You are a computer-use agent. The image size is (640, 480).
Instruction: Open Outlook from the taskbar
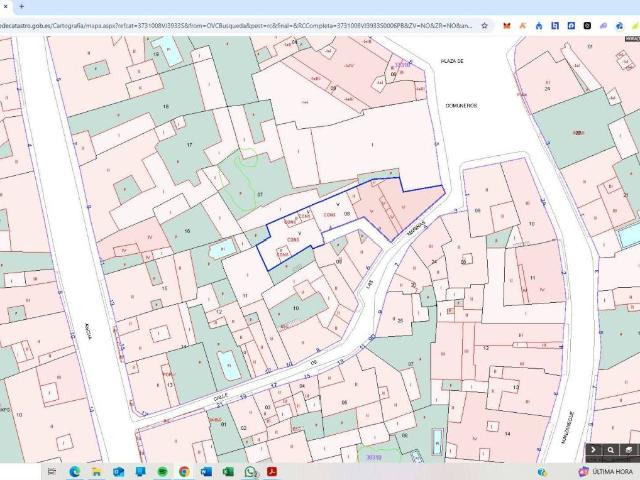coord(119,471)
